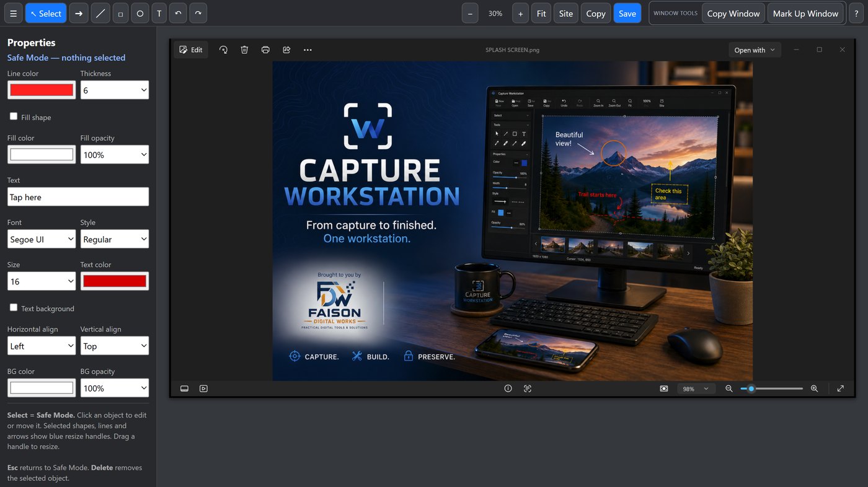Select the Rectangle shape tool
Viewport: 868px width, 487px height.
point(120,13)
